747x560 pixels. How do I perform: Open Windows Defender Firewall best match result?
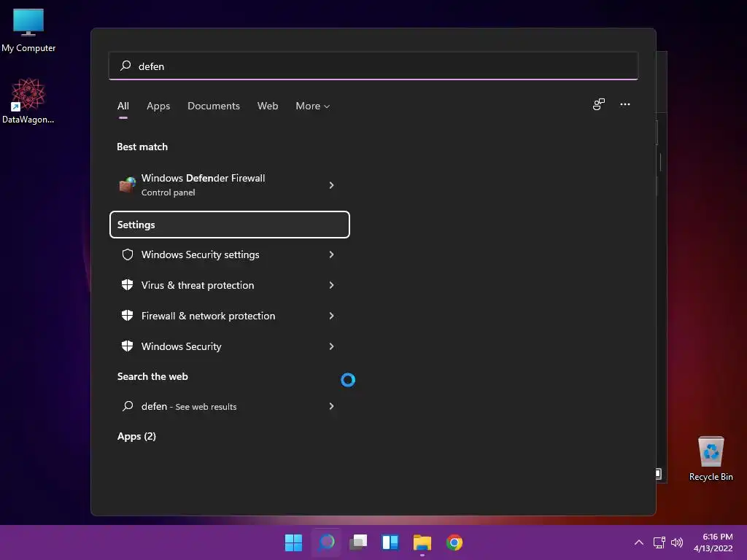[229, 184]
